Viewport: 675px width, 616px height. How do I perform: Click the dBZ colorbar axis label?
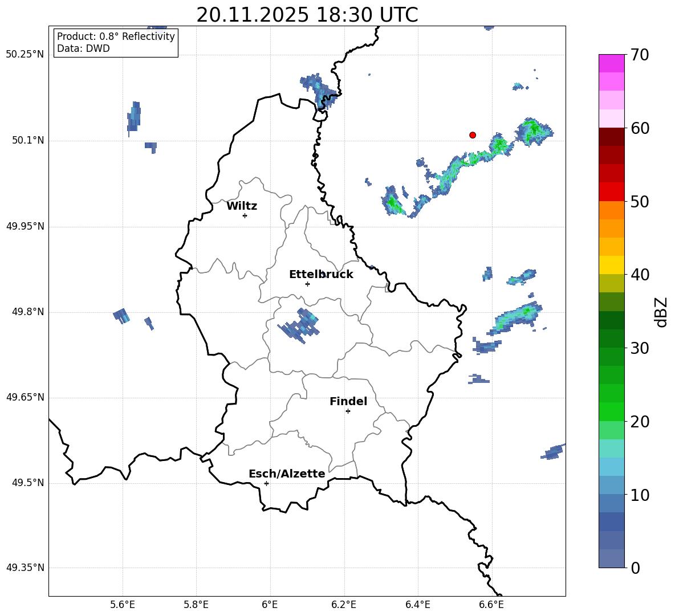[x=662, y=312]
